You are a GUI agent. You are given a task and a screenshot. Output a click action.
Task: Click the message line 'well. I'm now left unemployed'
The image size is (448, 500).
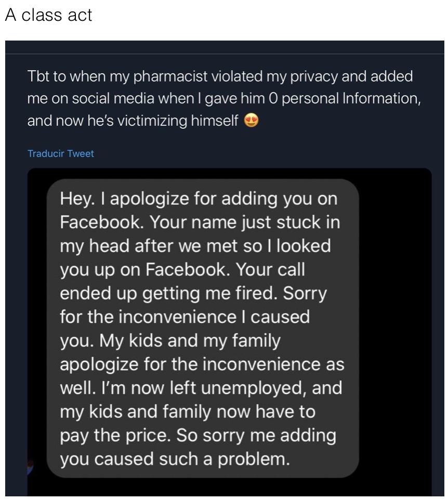pyautogui.click(x=201, y=388)
